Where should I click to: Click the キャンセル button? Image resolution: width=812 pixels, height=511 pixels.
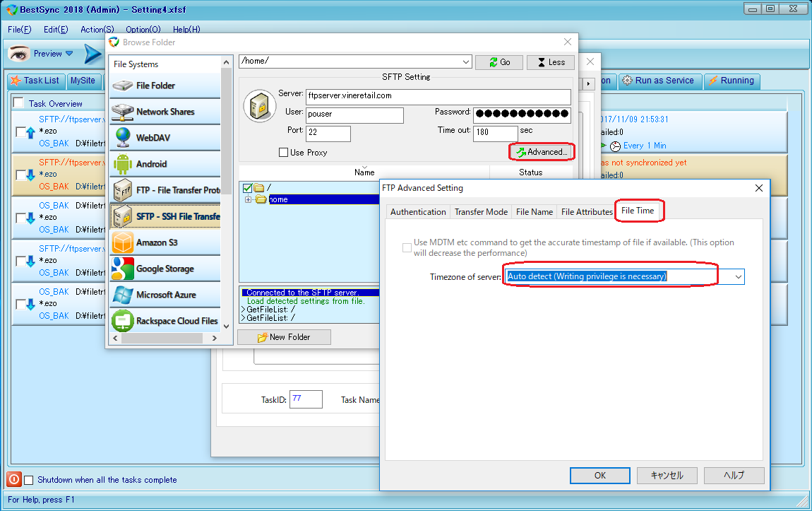coord(667,476)
